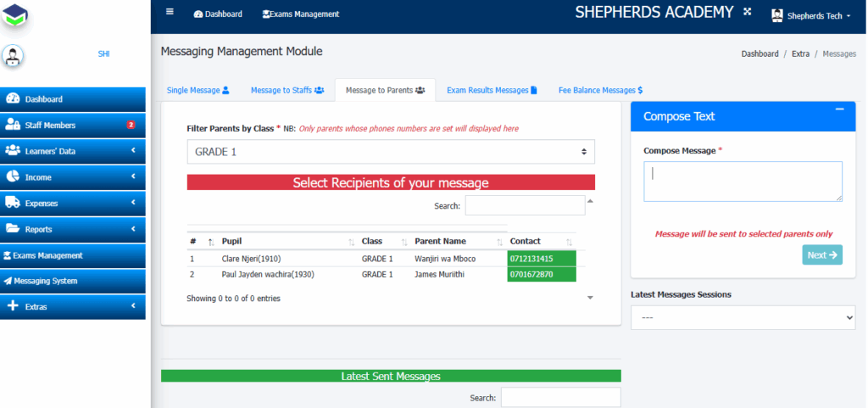Click the Shepherds Tech profile picture icon
This screenshot has height=408, width=868.
pos(776,15)
